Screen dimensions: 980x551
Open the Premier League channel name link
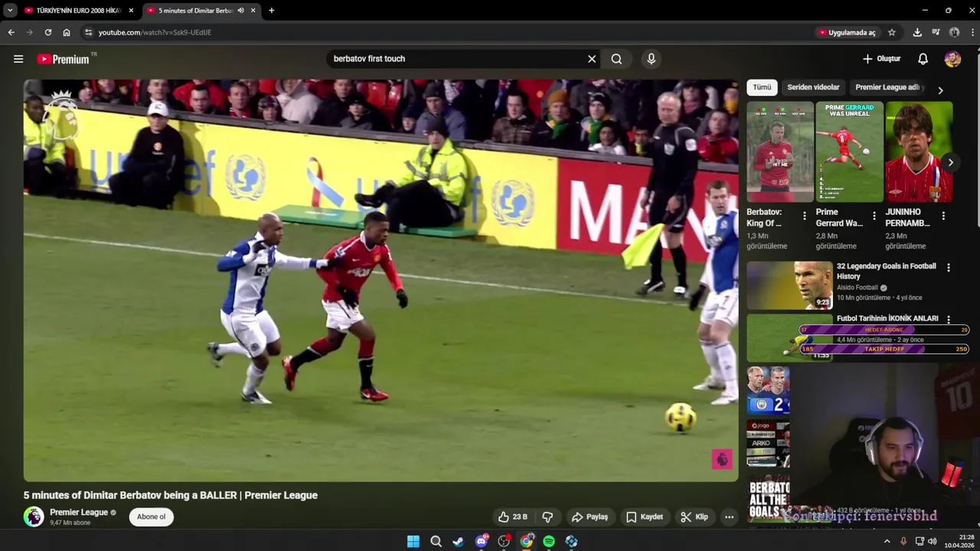pos(79,512)
